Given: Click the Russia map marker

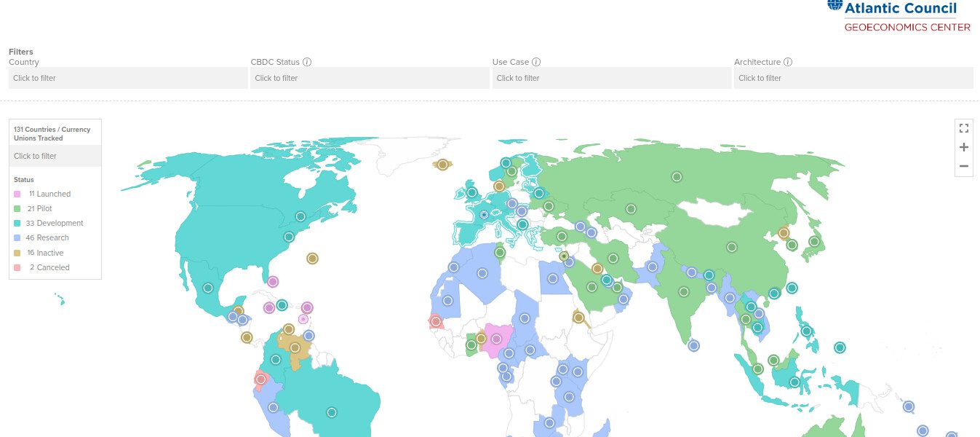Looking at the screenshot, I should (x=677, y=177).
